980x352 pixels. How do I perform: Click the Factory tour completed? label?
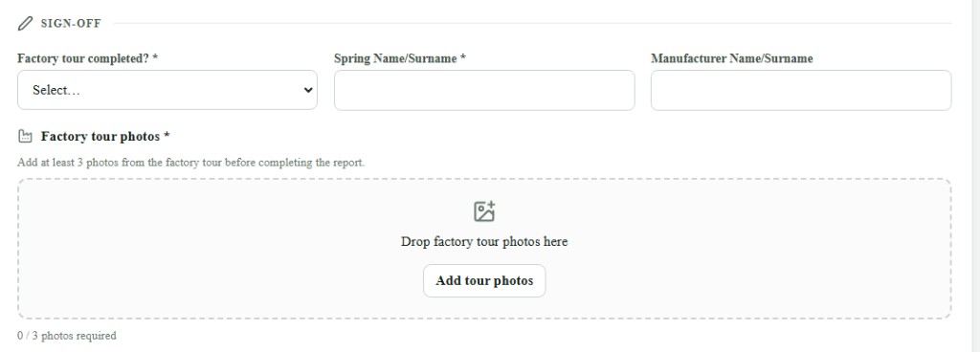(x=87, y=58)
